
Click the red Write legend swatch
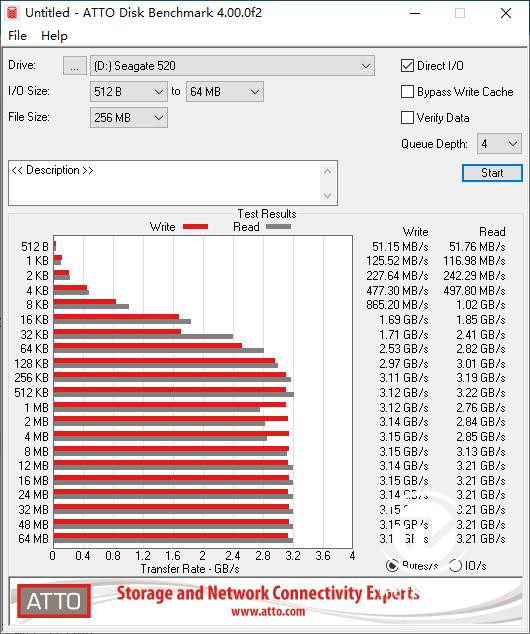point(195,227)
